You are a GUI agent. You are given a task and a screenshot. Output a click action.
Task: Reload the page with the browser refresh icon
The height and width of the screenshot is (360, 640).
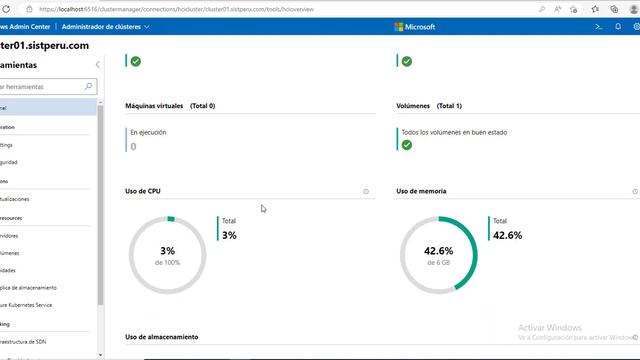coord(6,9)
